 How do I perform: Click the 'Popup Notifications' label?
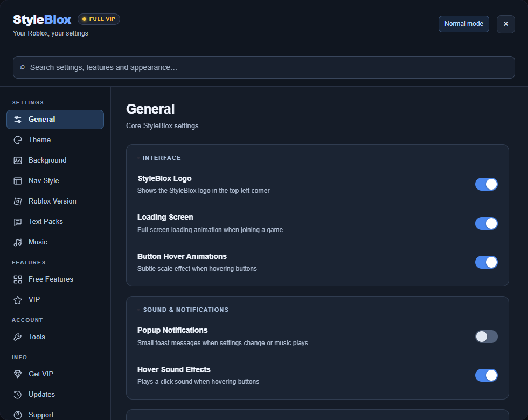pos(172,330)
